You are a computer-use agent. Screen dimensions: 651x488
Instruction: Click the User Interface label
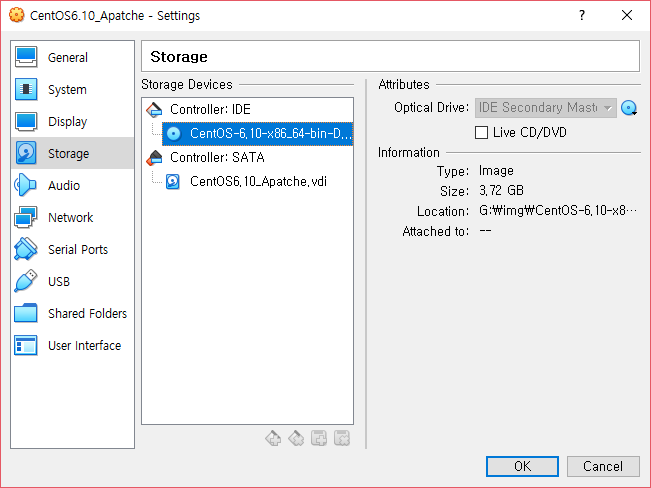coord(85,346)
